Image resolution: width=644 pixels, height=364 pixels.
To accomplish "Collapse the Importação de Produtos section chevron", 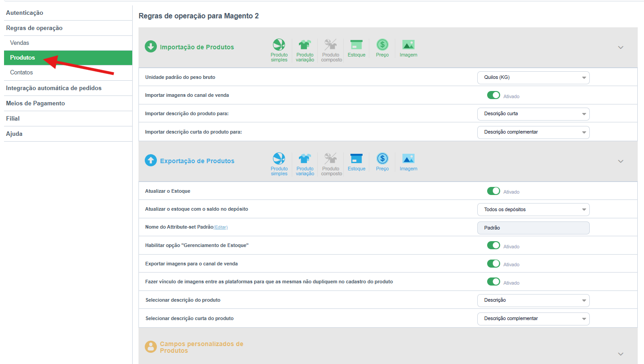I will pyautogui.click(x=621, y=48).
